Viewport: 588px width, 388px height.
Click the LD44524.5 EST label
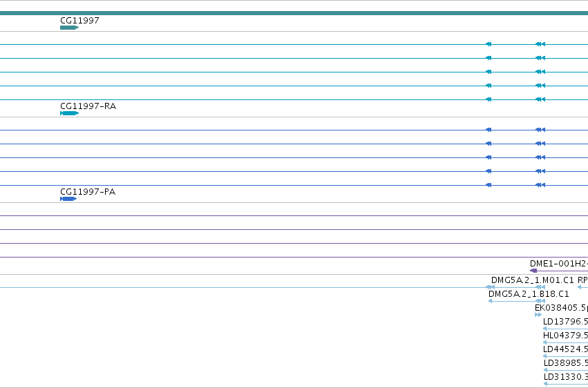point(565,349)
